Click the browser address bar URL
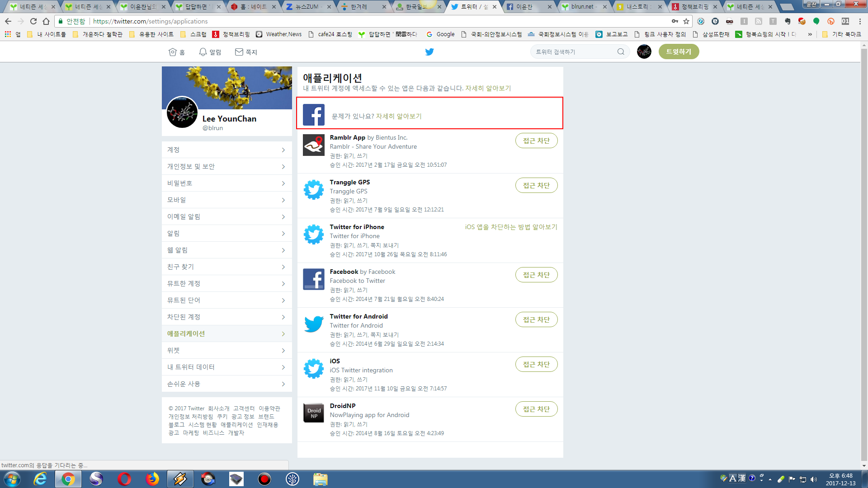 [x=151, y=21]
